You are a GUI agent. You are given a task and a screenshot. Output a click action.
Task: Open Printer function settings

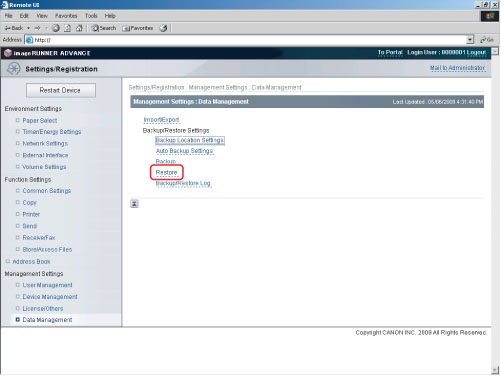pyautogui.click(x=31, y=214)
